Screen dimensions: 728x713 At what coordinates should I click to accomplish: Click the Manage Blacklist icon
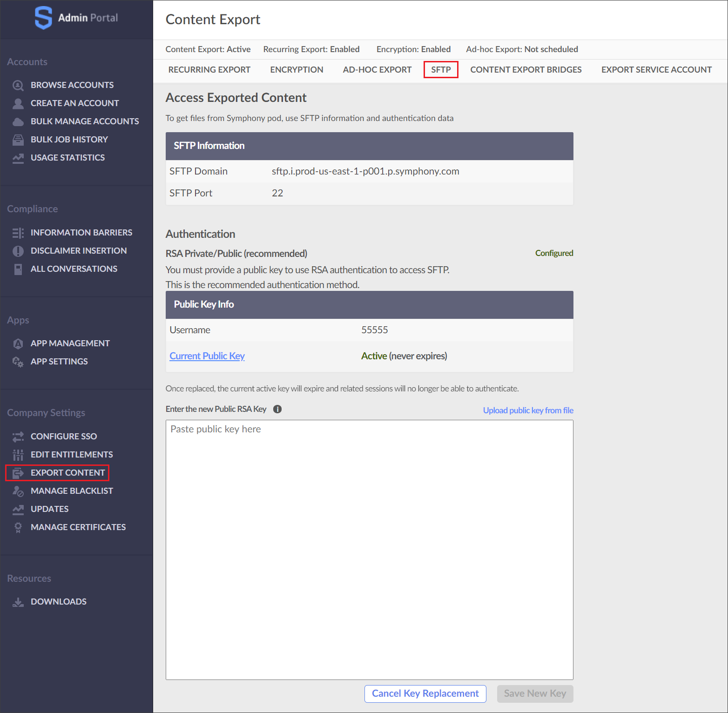tap(18, 491)
